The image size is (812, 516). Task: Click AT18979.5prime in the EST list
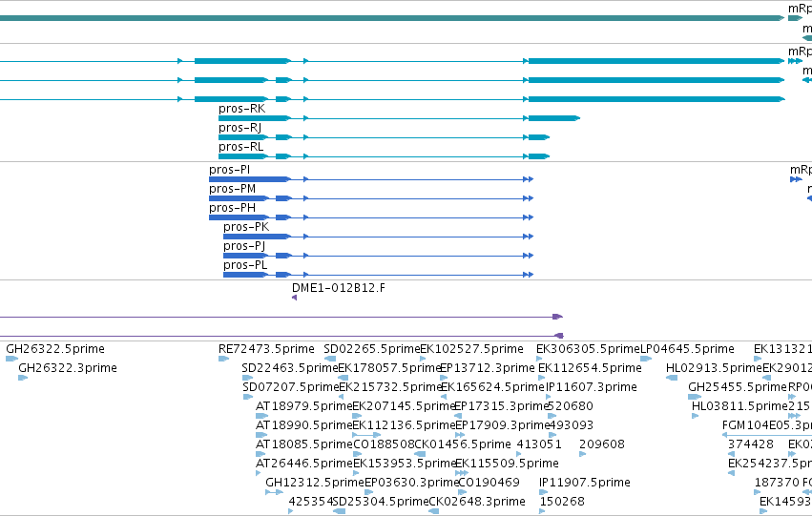[304, 406]
